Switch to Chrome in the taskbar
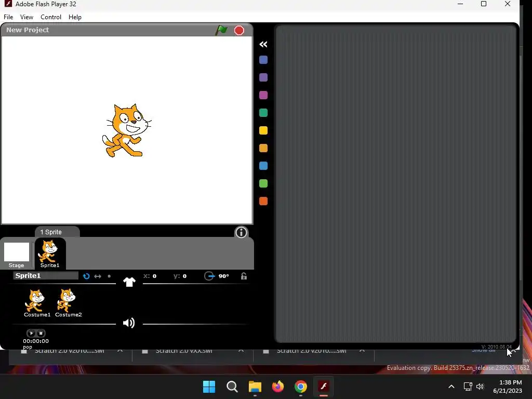Screen dimensions: 532x399 [x=301, y=387]
